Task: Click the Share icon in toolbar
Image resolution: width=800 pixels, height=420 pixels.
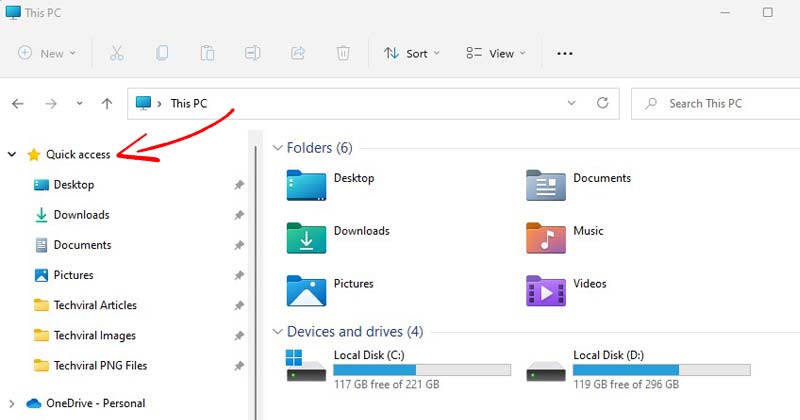Action: pyautogui.click(x=298, y=53)
